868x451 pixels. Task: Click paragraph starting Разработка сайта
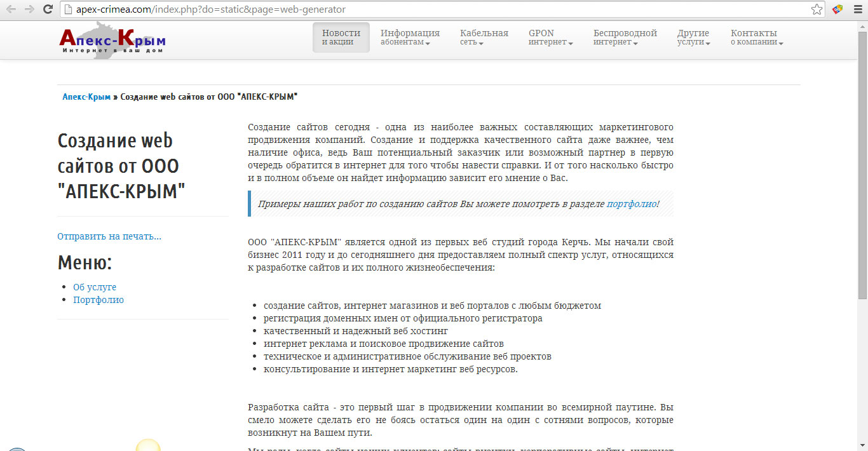pyautogui.click(x=461, y=420)
